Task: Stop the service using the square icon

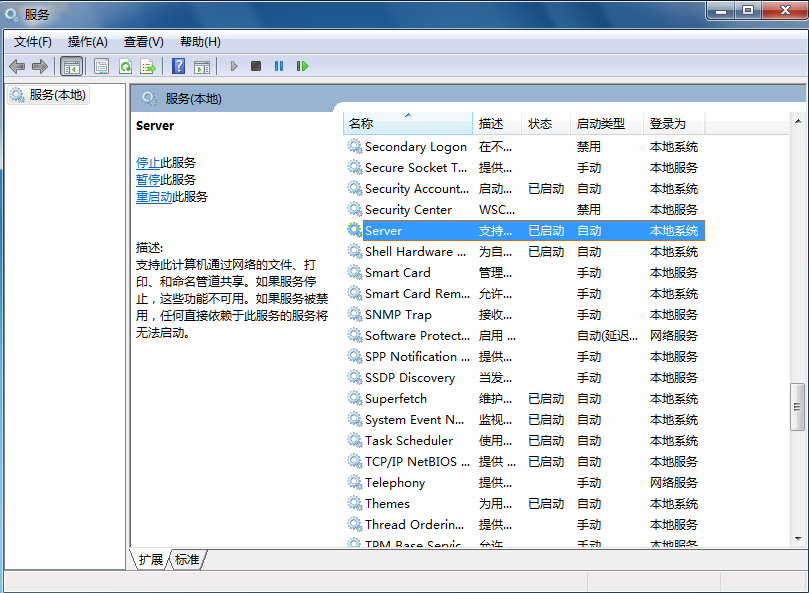Action: coord(256,66)
